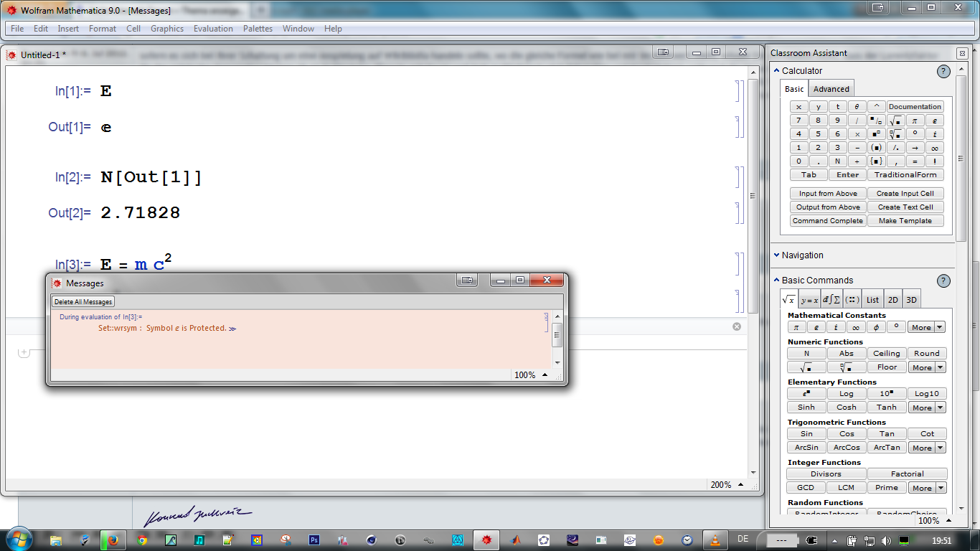Image resolution: width=980 pixels, height=551 pixels.
Task: Insert theta from Calculator keypad
Action: pyautogui.click(x=857, y=107)
